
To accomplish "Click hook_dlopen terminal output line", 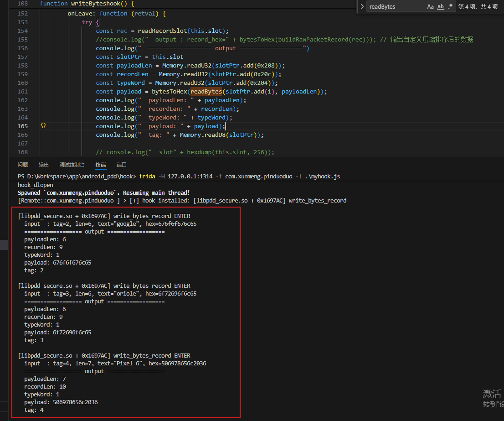I will pos(36,185).
